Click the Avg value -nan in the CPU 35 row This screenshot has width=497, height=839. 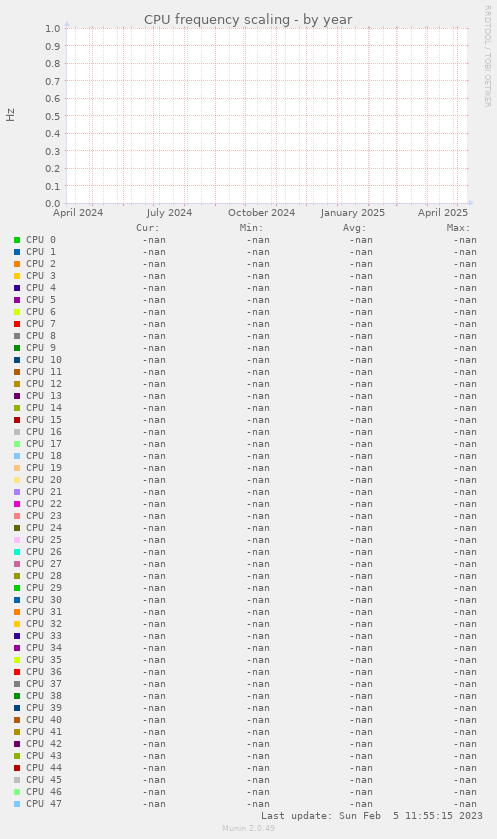coord(361,660)
